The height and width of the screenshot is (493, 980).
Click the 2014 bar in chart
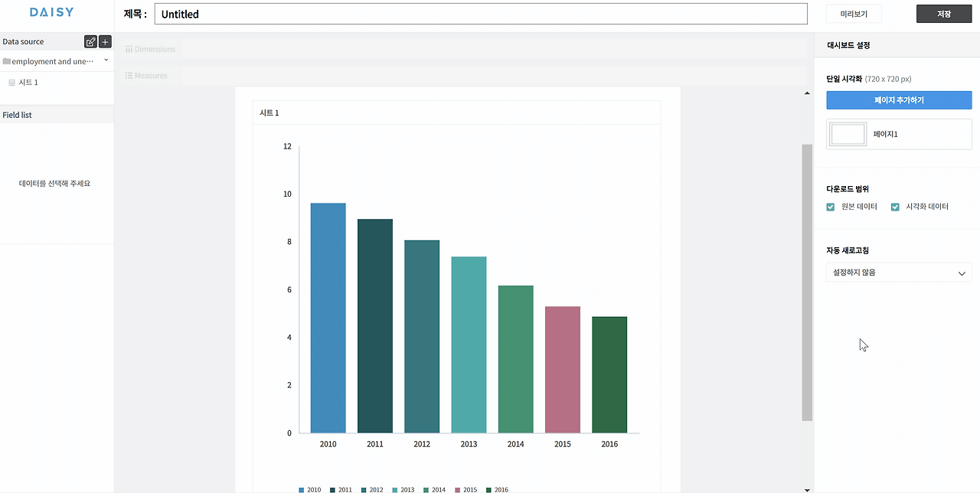[516, 359]
